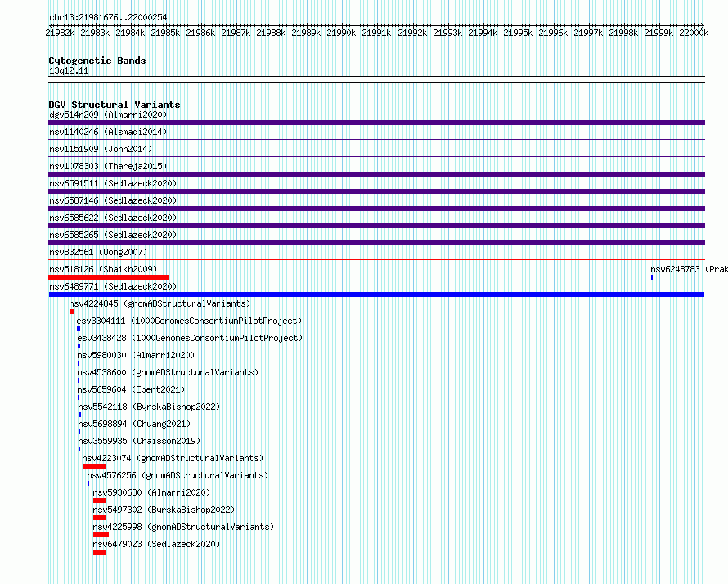This screenshot has width=728, height=584.
Task: Click the nsv5980030 (Almarri2020) label
Action: (x=136, y=355)
